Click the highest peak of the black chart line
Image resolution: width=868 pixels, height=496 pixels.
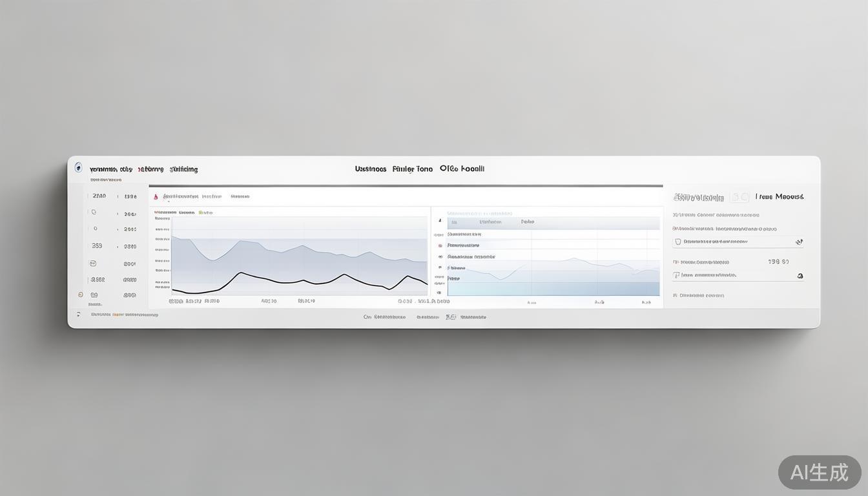point(240,273)
